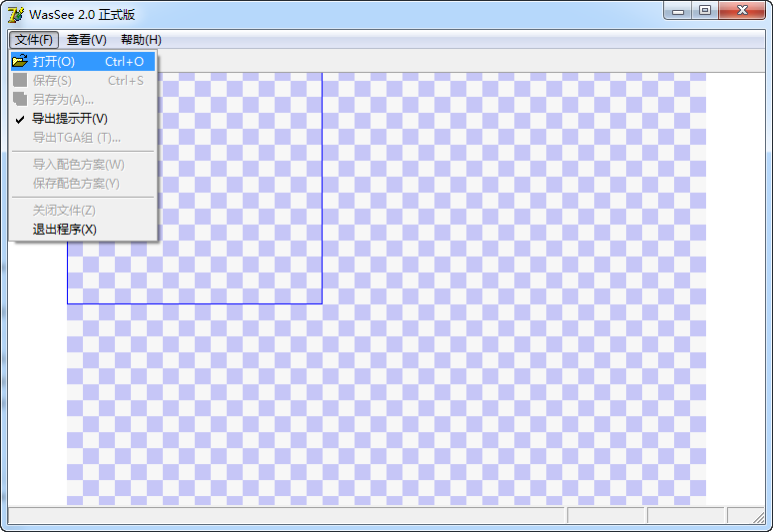
Task: Click the 保存(S) menu entry
Action: pyautogui.click(x=83, y=81)
